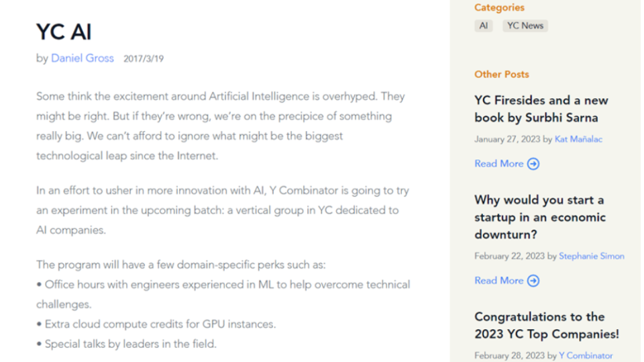This screenshot has height=362, width=644.
Task: Select the YC News category tag
Action: pyautogui.click(x=525, y=26)
